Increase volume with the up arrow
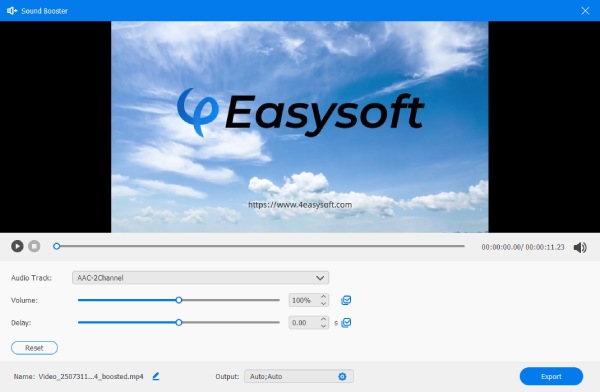 click(324, 297)
